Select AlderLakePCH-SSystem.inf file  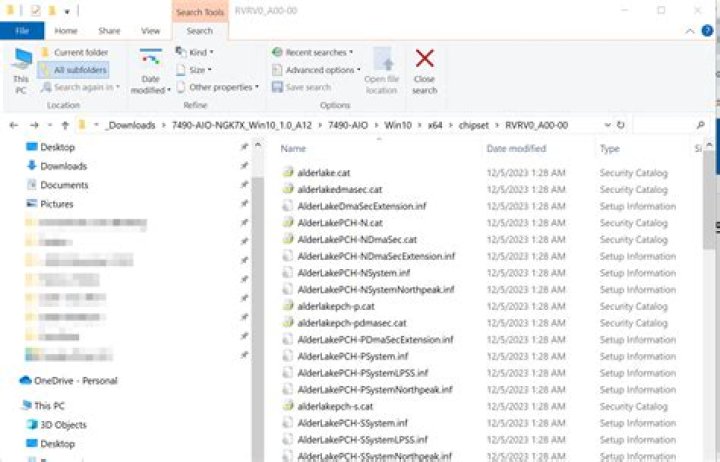[352, 423]
